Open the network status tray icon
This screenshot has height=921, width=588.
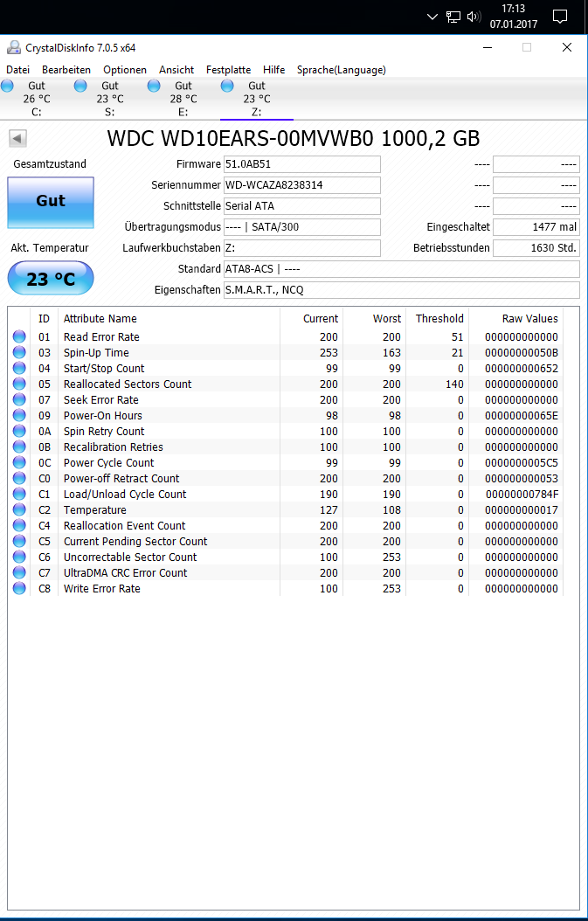click(x=453, y=17)
